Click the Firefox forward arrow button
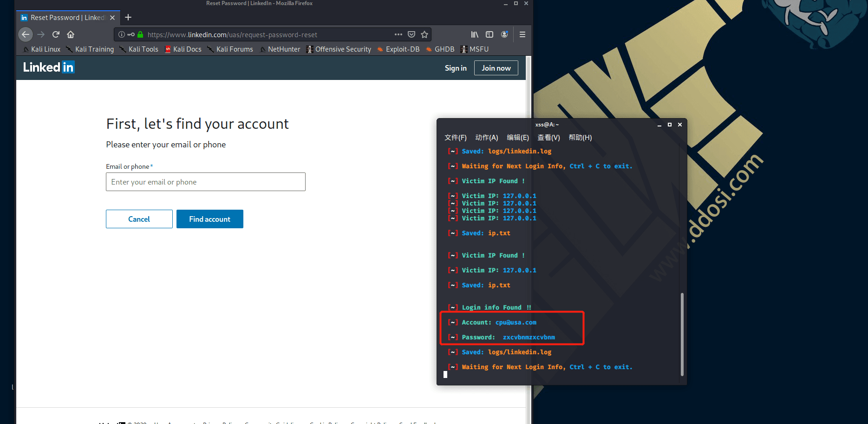This screenshot has height=424, width=868. (x=41, y=34)
